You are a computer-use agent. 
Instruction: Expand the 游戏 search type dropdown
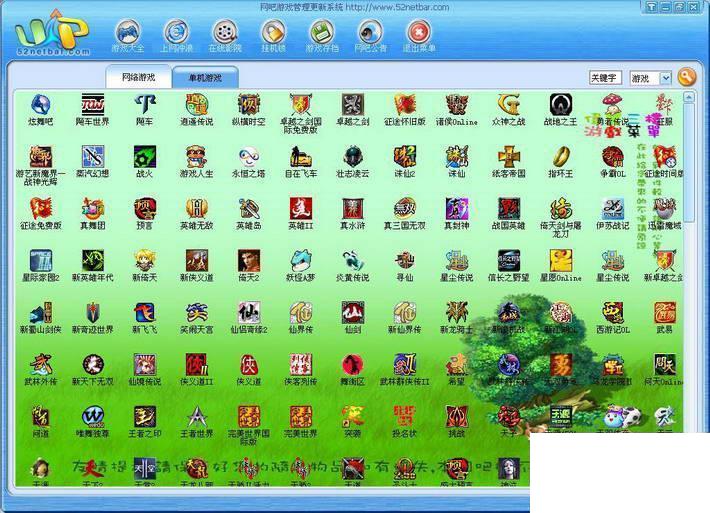click(x=665, y=78)
